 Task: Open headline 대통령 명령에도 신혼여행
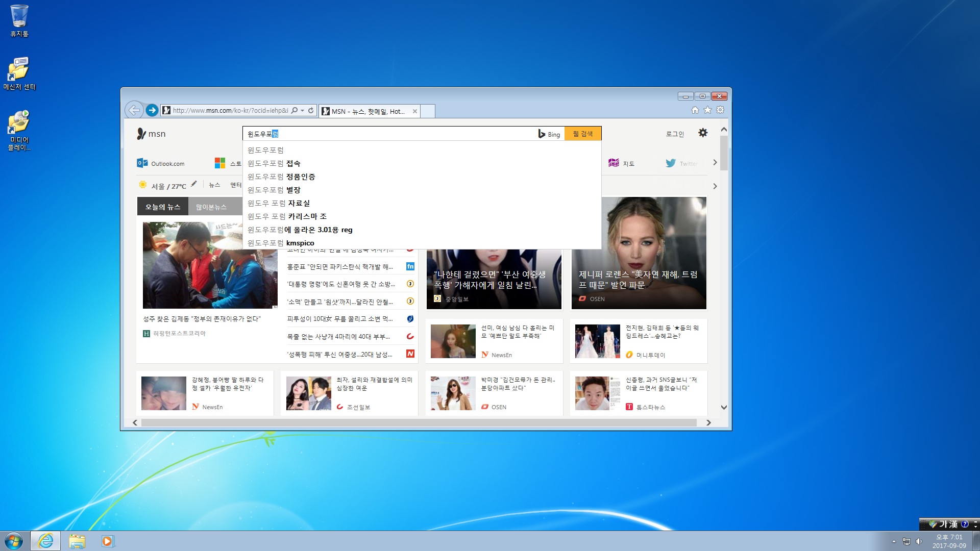tap(341, 284)
